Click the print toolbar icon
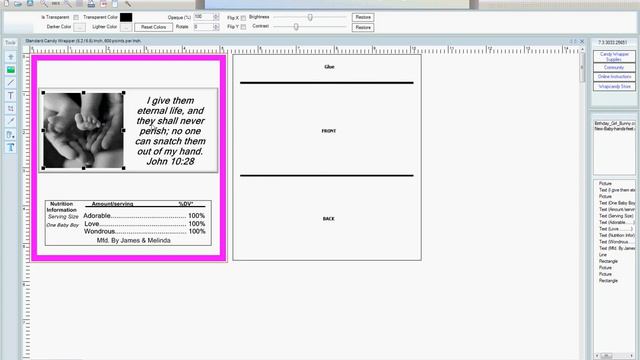This screenshot has height=360, width=640. [x=91, y=4]
